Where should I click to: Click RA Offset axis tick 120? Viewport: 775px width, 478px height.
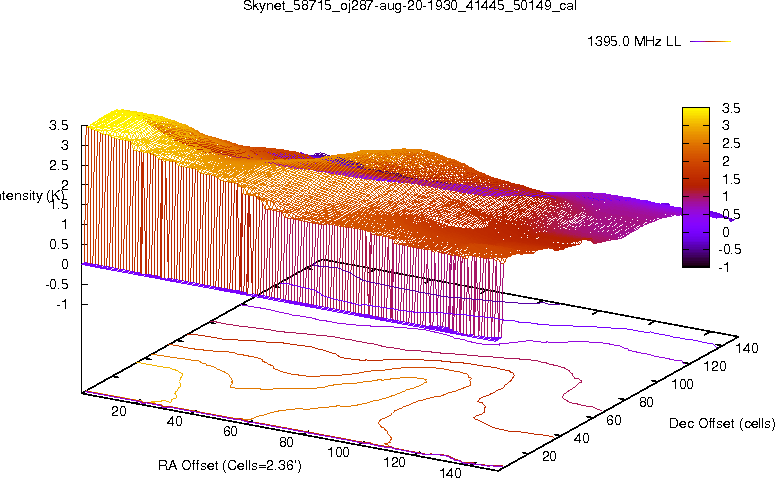[x=394, y=462]
